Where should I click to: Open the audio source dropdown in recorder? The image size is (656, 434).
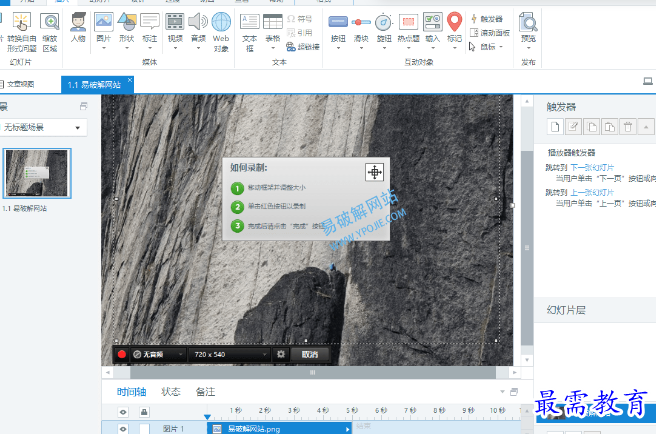pyautogui.click(x=158, y=354)
